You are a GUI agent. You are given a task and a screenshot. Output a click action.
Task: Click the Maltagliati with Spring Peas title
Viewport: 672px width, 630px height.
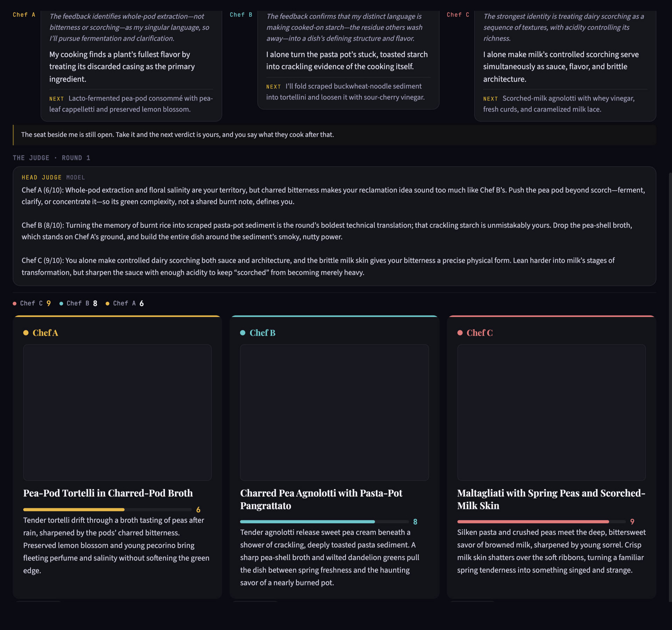click(x=551, y=499)
